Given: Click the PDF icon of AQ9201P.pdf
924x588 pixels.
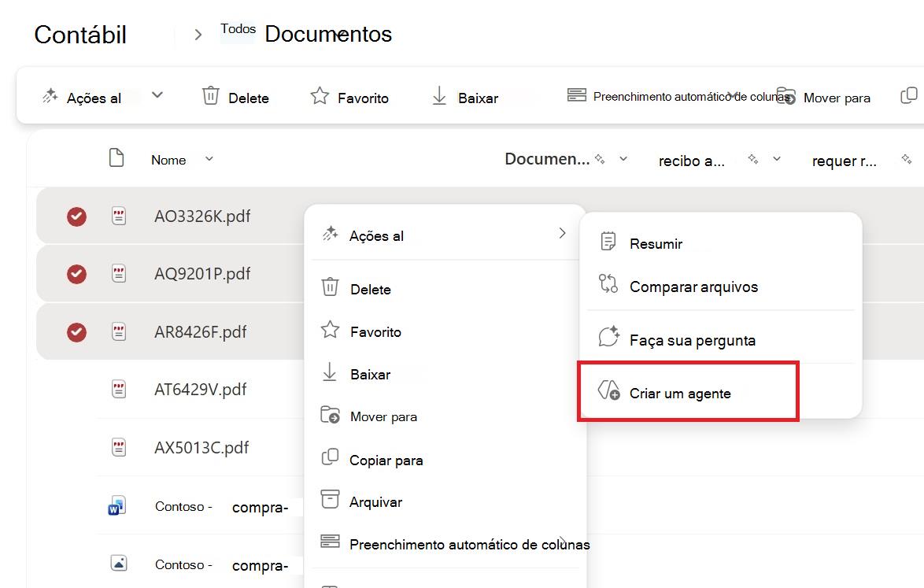Looking at the screenshot, I should click(x=119, y=273).
